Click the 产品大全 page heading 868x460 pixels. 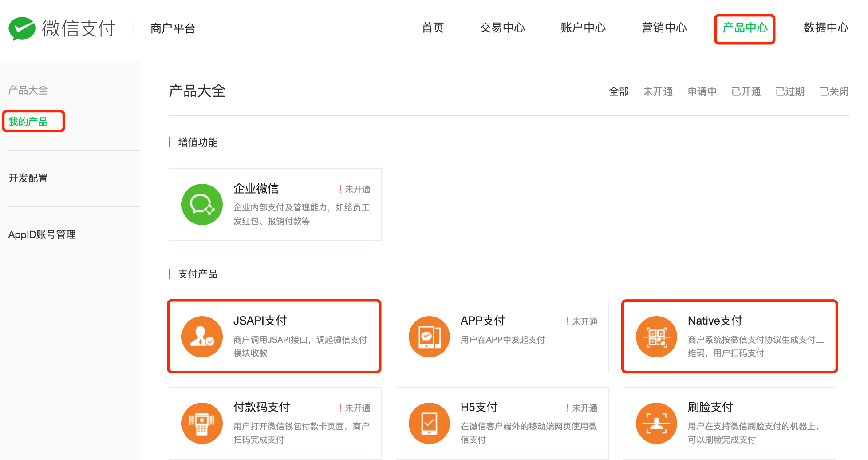pos(197,91)
